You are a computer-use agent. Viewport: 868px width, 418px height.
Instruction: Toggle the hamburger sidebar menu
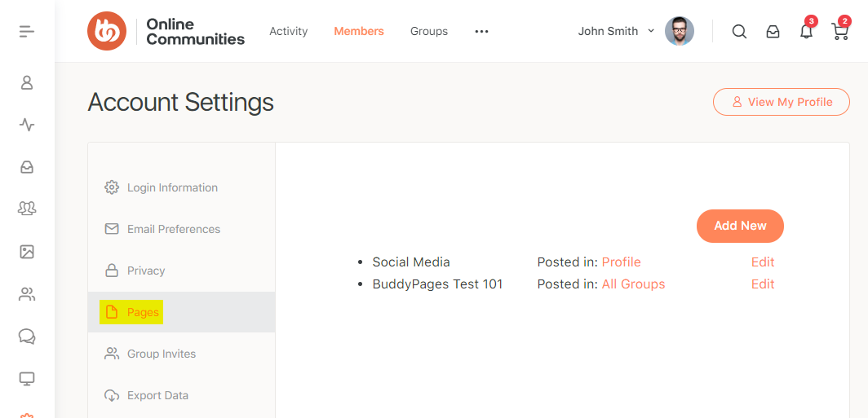coord(27,32)
